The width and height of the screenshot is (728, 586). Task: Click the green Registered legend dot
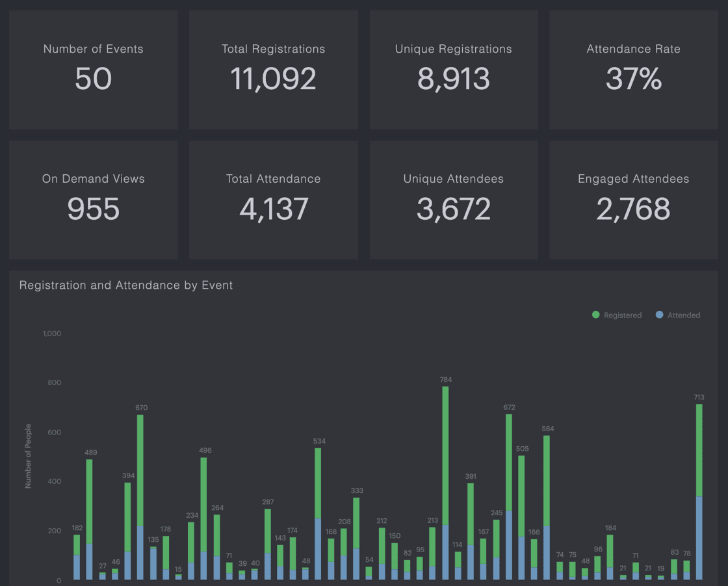[595, 315]
